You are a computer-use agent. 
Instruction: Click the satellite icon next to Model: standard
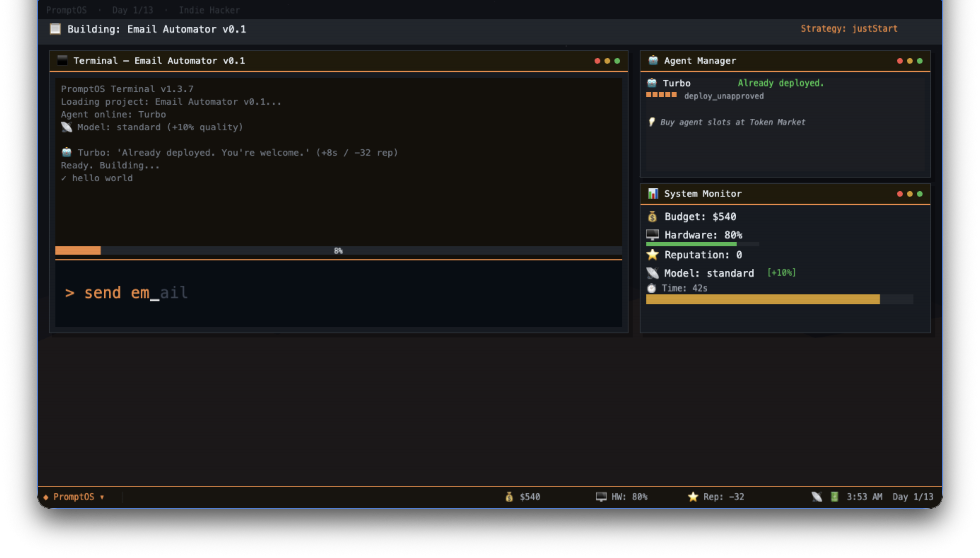click(652, 273)
